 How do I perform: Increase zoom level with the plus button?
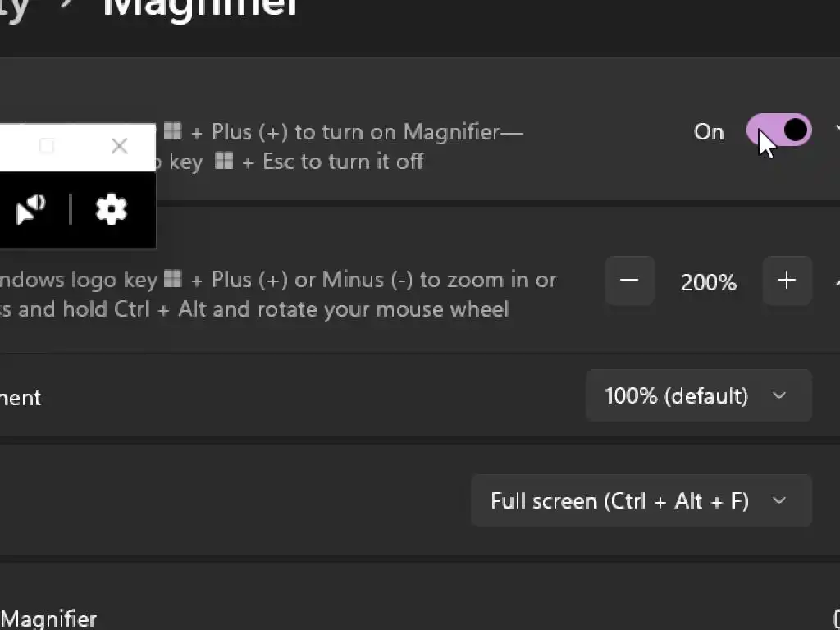(x=786, y=281)
